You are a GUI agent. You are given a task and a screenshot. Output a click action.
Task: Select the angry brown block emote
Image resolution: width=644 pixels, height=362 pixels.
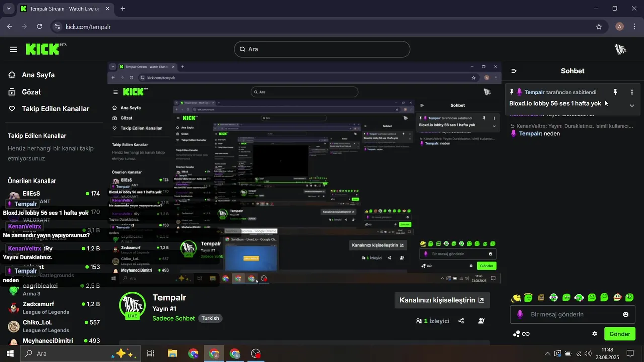(x=541, y=298)
